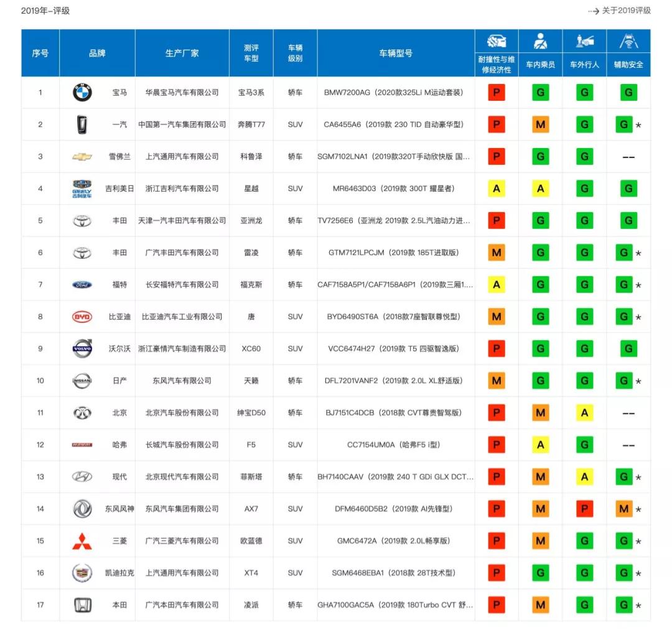
Task: Select the 序号 column header
Action: [x=40, y=53]
